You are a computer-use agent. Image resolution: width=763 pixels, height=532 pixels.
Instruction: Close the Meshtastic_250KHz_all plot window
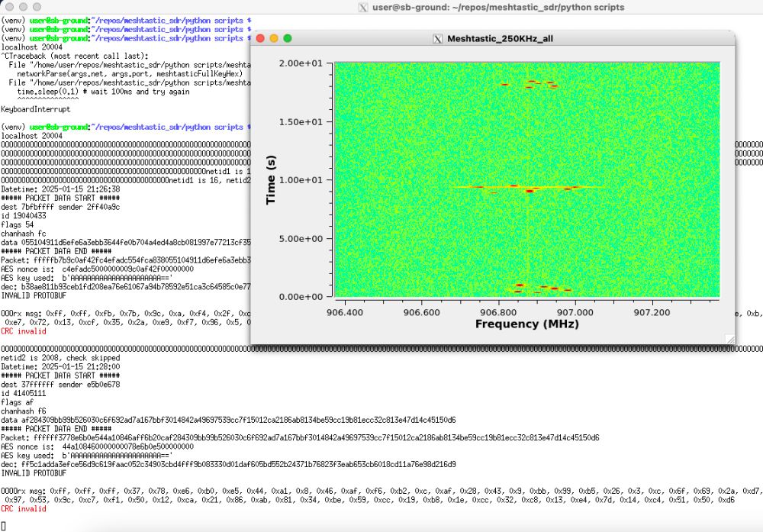click(260, 38)
